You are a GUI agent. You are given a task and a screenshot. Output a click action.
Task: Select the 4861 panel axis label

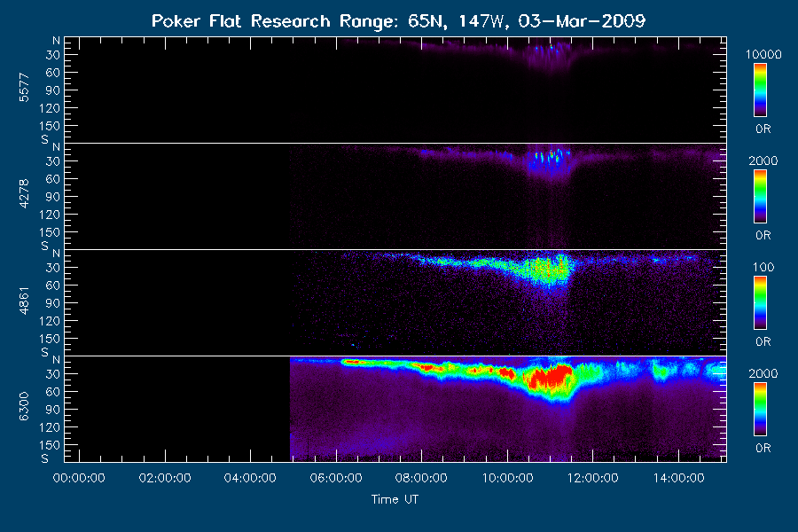[24, 301]
